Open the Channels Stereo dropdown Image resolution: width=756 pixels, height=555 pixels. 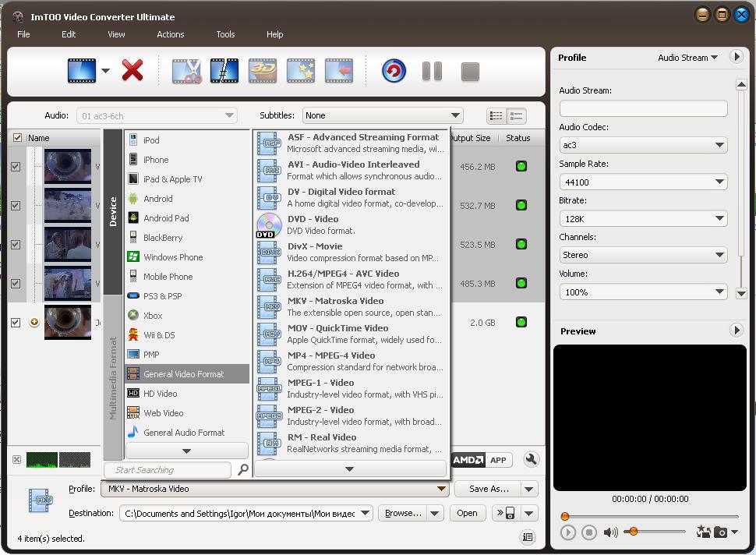coord(643,255)
